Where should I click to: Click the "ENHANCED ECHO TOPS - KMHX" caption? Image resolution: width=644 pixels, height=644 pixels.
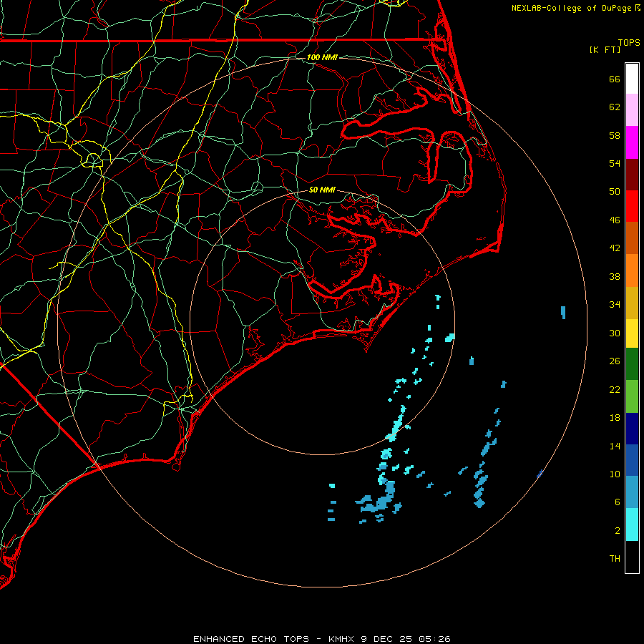[275, 639]
